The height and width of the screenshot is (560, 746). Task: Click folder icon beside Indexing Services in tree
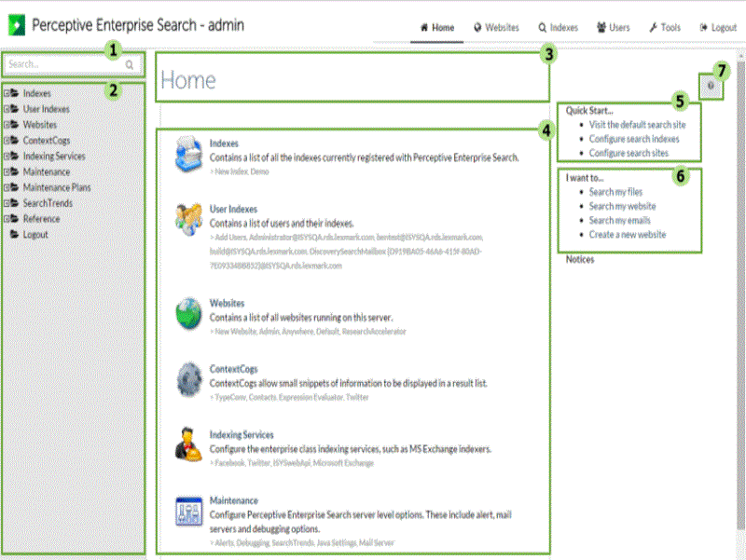pos(15,156)
